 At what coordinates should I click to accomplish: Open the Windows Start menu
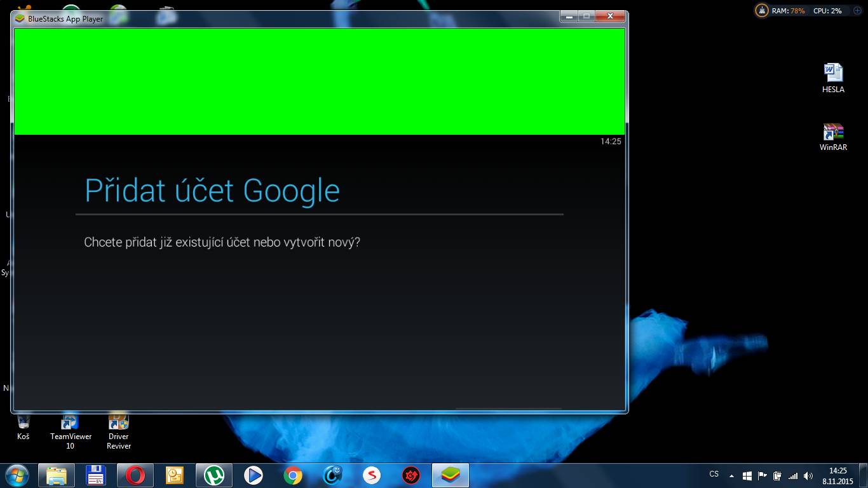17,475
